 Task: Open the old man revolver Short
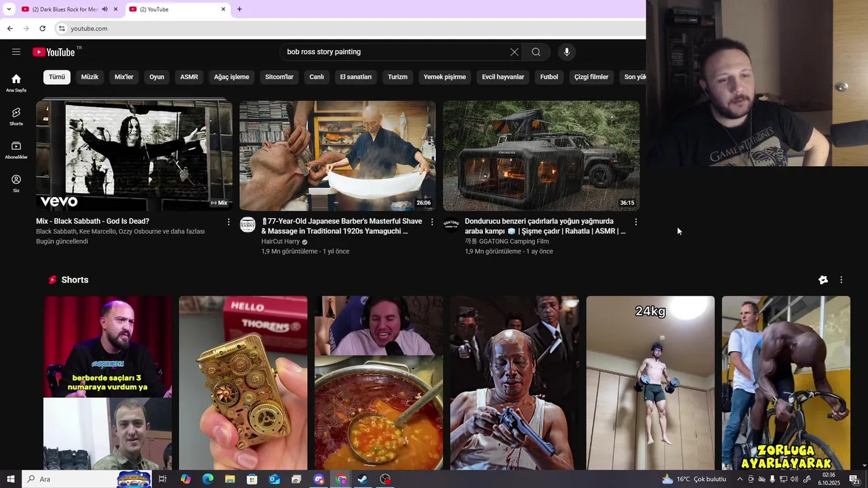click(x=515, y=382)
